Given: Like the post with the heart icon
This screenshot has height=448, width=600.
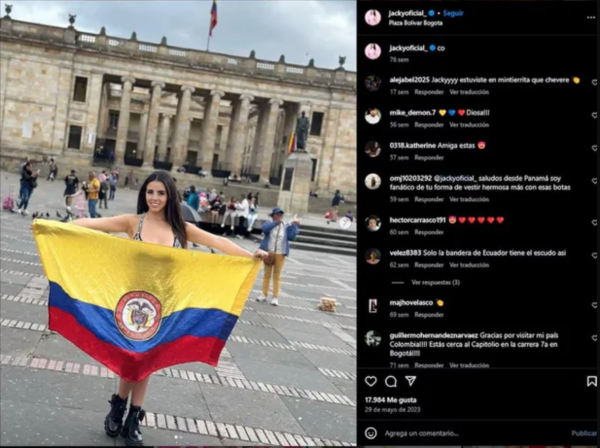Looking at the screenshot, I should [x=370, y=381].
